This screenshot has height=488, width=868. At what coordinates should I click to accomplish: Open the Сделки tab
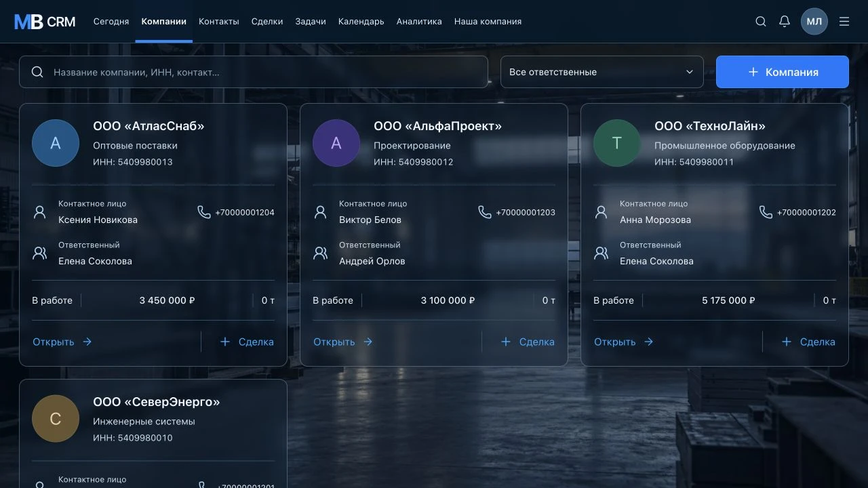click(267, 22)
